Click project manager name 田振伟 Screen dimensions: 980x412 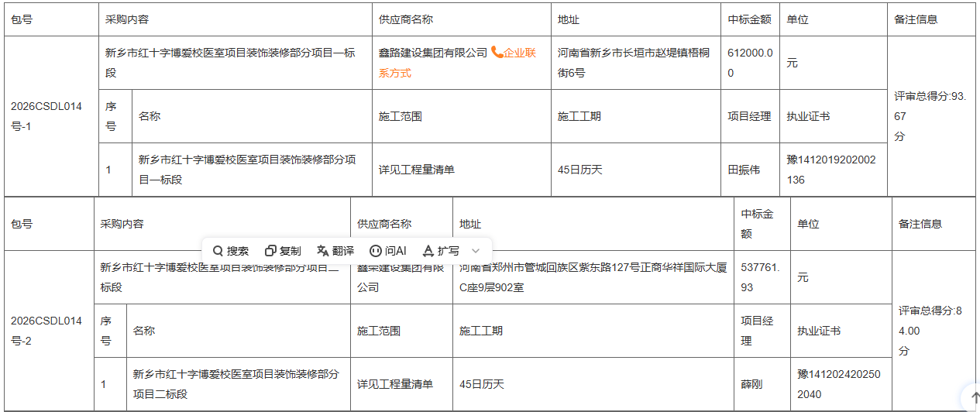tap(744, 170)
